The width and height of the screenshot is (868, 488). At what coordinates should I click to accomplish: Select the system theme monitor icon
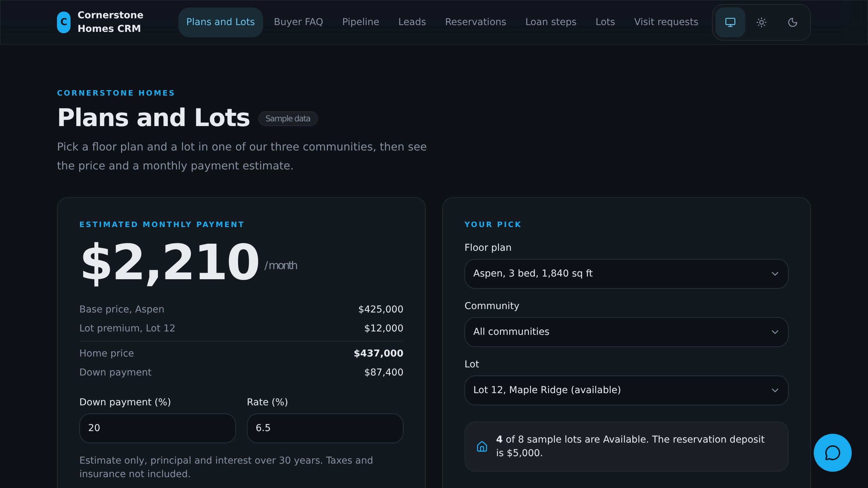[x=730, y=22]
